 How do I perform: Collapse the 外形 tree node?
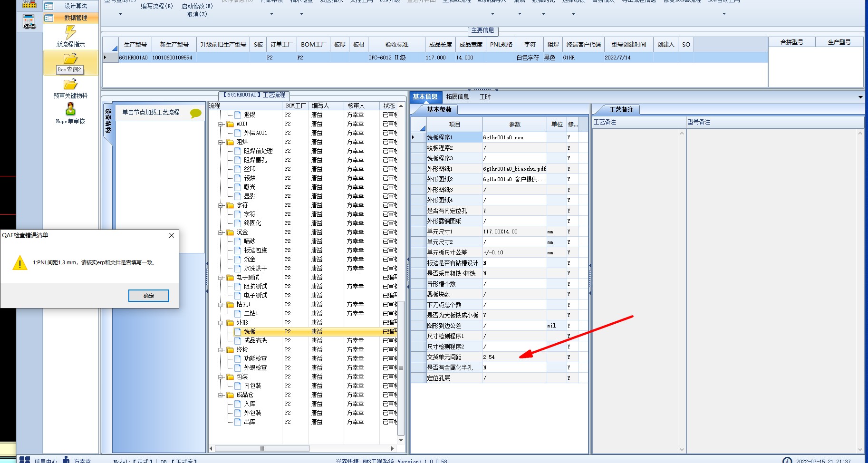(x=221, y=323)
